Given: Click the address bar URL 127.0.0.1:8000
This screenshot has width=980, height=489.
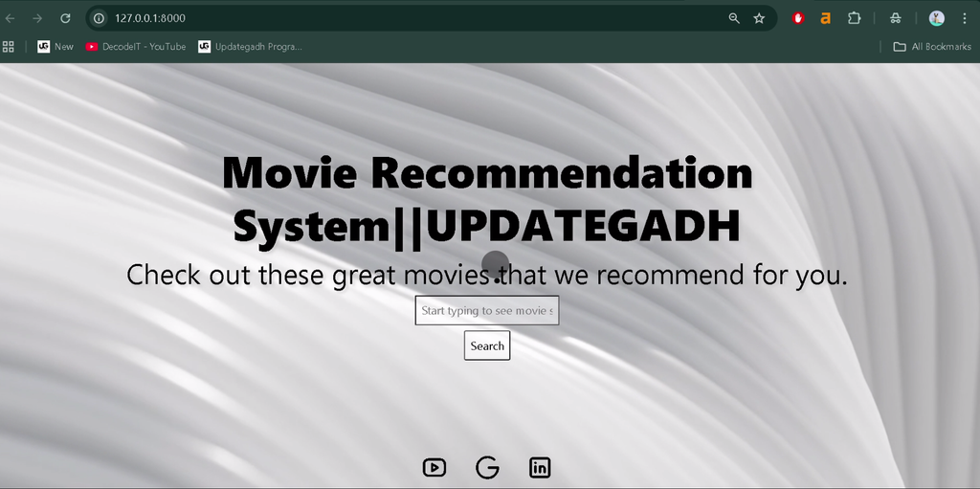Looking at the screenshot, I should 150,18.
